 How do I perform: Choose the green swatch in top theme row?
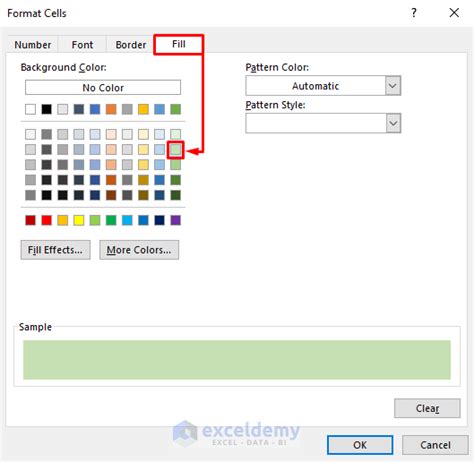coord(176,109)
